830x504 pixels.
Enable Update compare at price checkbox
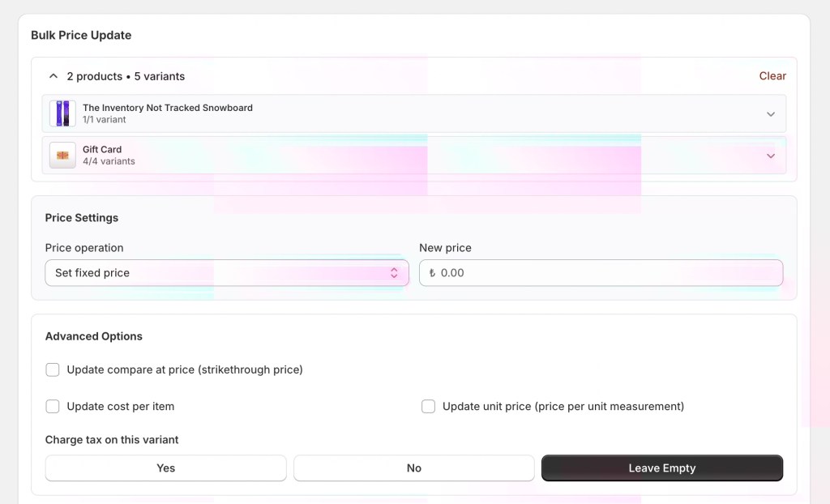coord(53,369)
